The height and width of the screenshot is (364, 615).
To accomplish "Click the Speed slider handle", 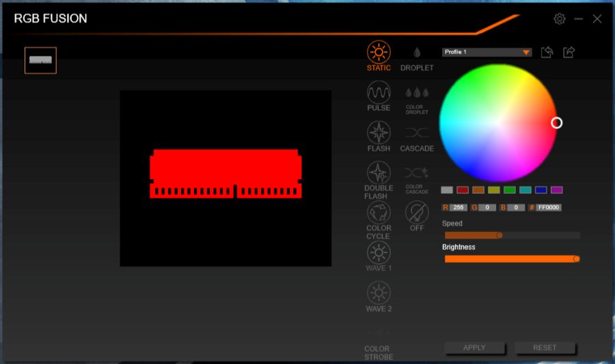I will click(500, 236).
